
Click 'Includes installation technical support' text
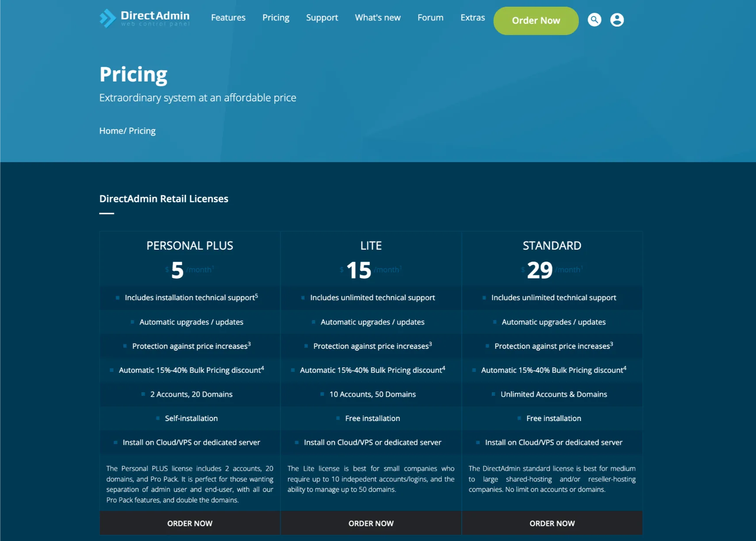[191, 298]
